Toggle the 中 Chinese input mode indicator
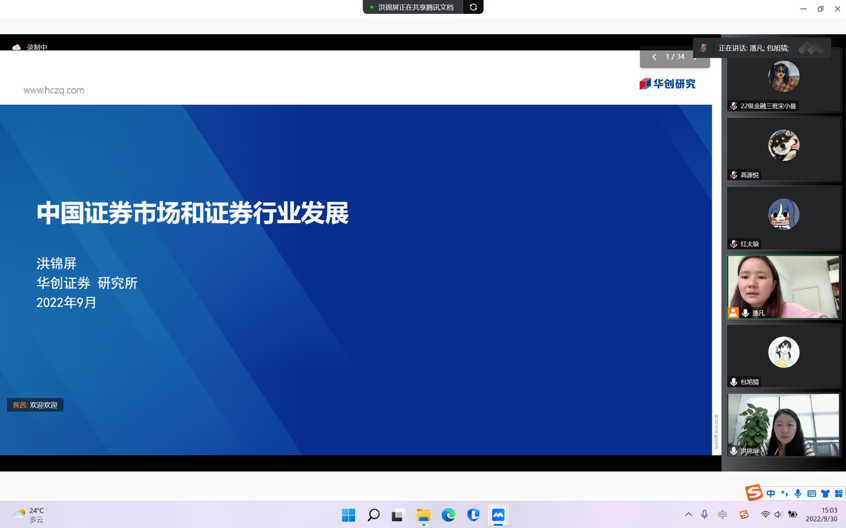The height and width of the screenshot is (528, 846). pos(771,494)
